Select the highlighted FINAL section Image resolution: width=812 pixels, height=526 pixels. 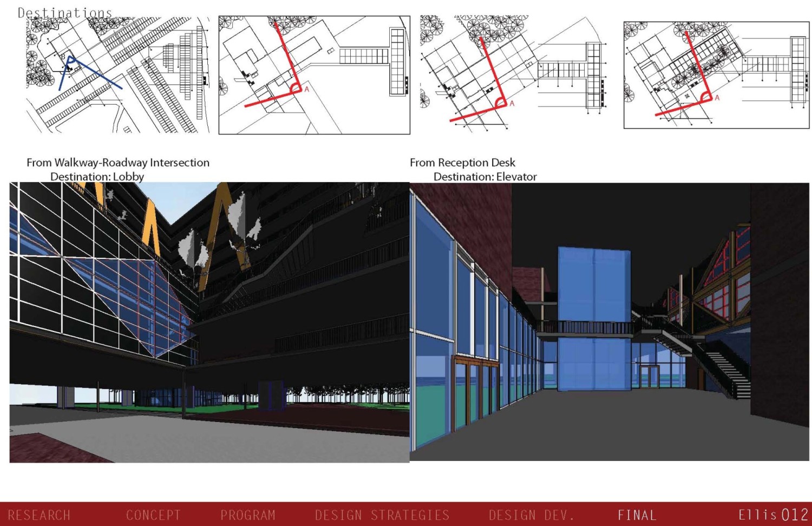pyautogui.click(x=637, y=515)
